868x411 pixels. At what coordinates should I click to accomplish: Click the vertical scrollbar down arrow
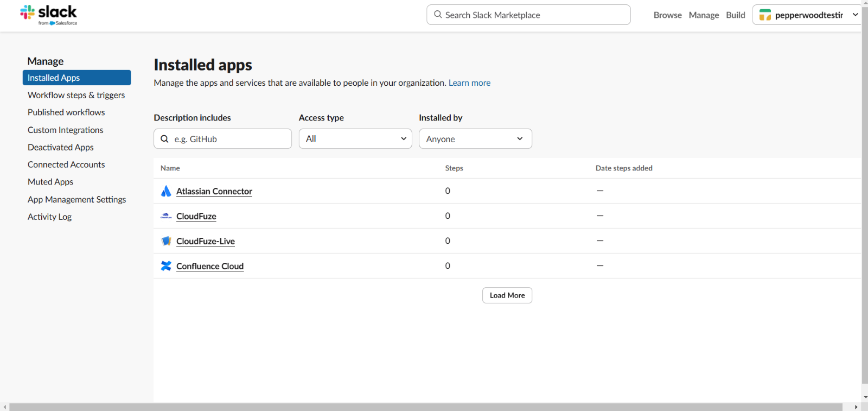click(x=865, y=397)
